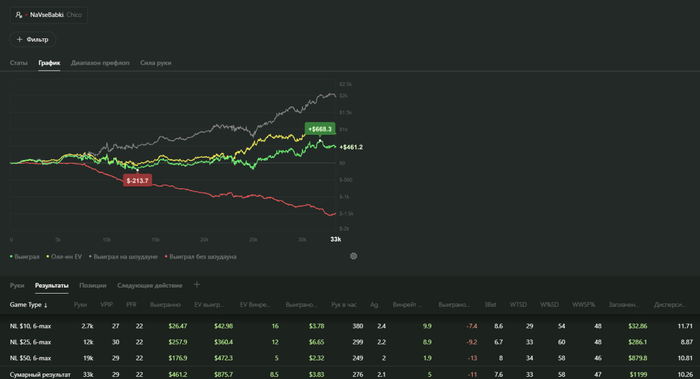
Task: Switch to the Руки report tab
Action: (17, 285)
